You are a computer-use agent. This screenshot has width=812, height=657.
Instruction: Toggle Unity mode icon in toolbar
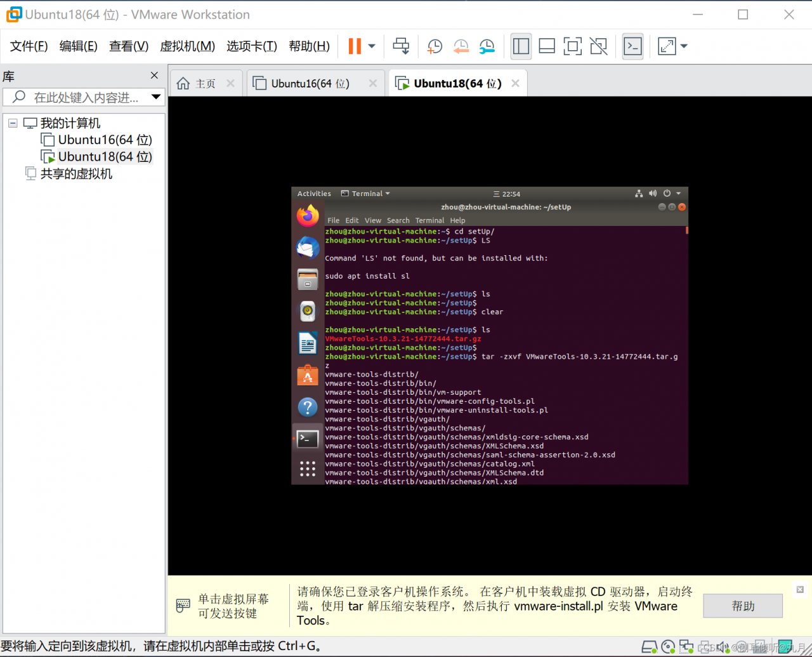598,46
